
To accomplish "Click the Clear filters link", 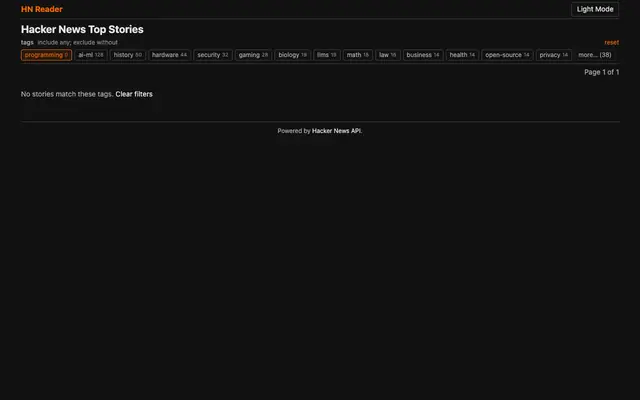I will click(134, 94).
